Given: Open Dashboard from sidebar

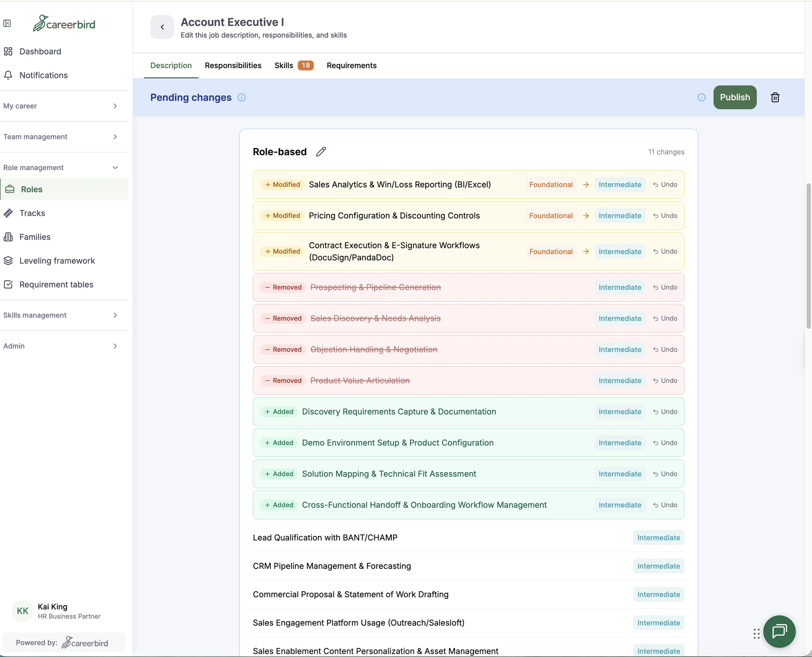Looking at the screenshot, I should coord(64,52).
